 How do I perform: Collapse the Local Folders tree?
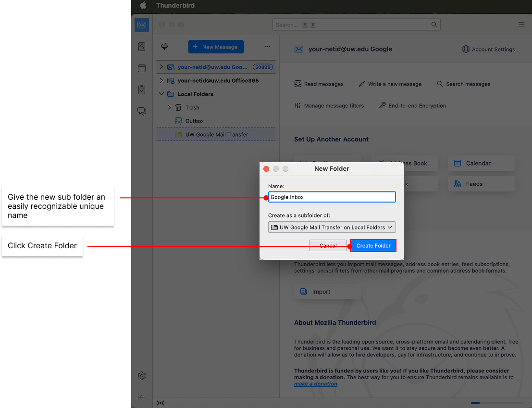click(x=161, y=94)
